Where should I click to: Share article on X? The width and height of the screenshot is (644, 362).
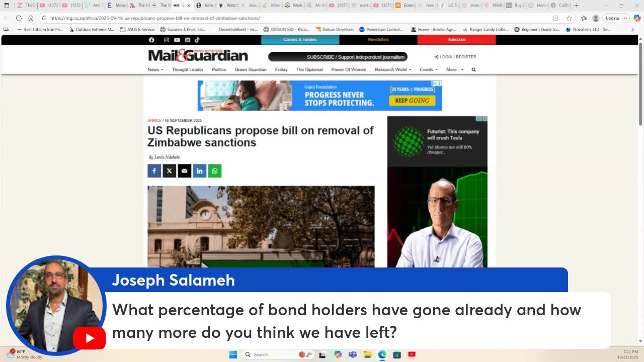click(169, 171)
